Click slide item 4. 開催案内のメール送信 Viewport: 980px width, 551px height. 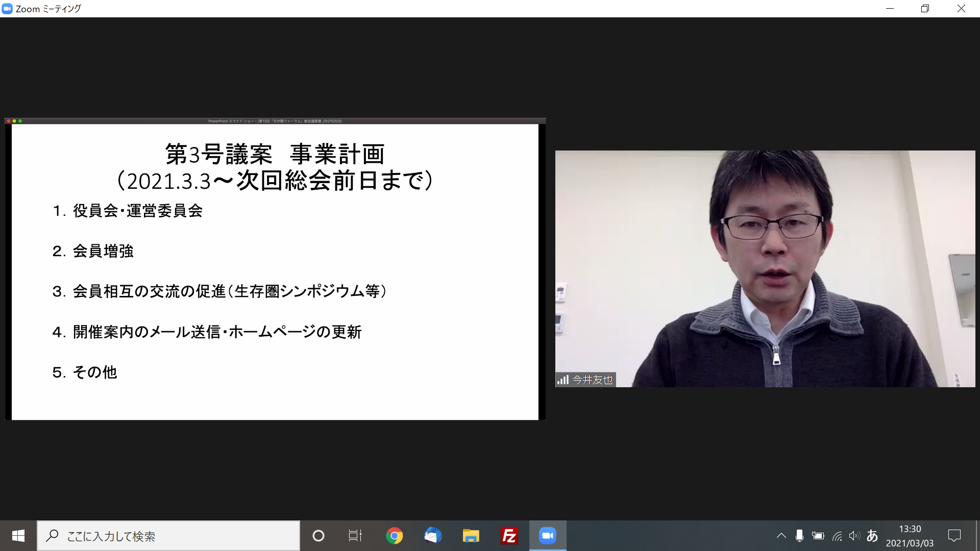point(136,332)
